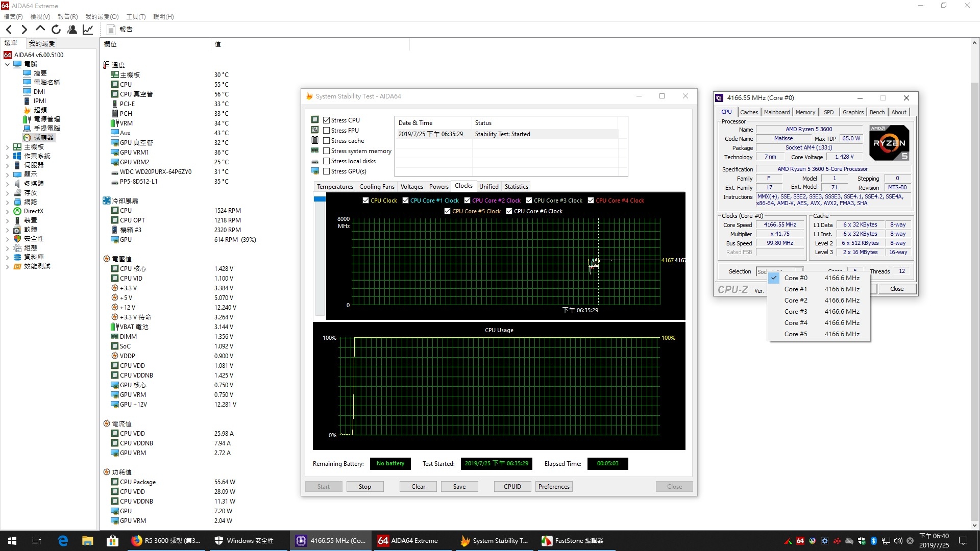This screenshot has height=551, width=980.
Task: Open Start menu on taskbar
Action: point(12,541)
